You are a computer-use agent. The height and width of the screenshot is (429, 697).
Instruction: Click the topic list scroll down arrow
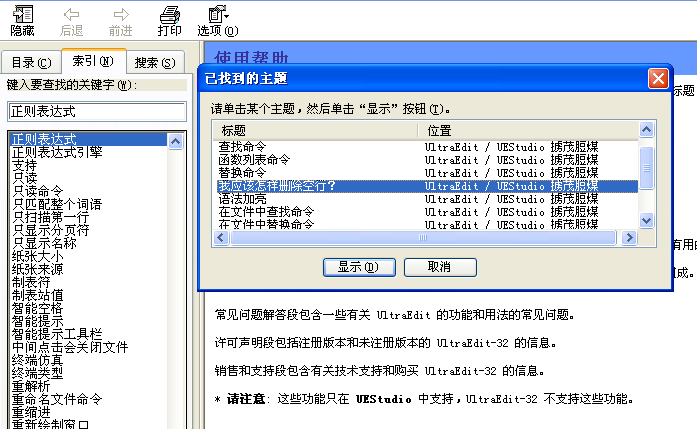646,220
